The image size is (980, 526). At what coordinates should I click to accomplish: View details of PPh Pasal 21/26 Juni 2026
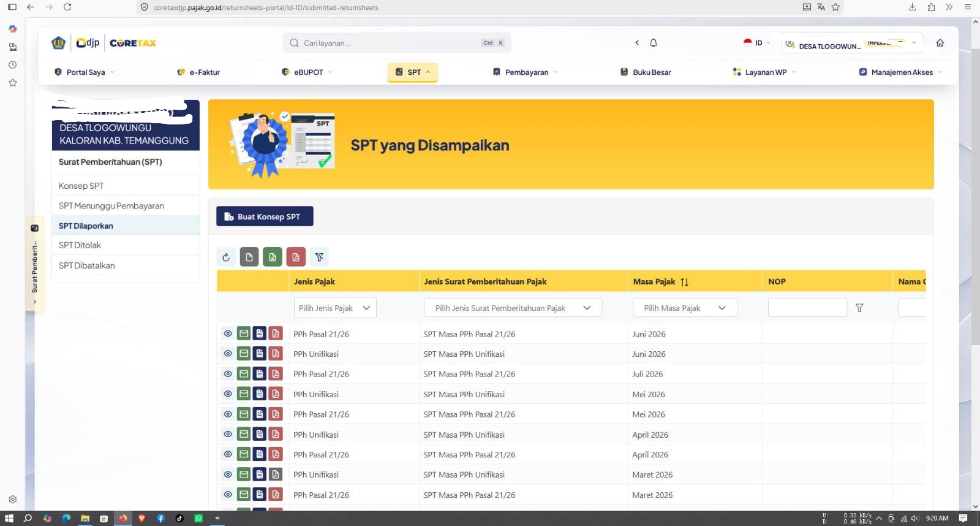[228, 334]
